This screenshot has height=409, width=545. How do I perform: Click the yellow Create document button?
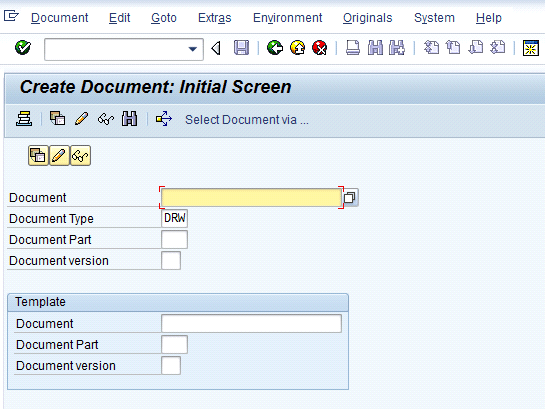coord(38,155)
